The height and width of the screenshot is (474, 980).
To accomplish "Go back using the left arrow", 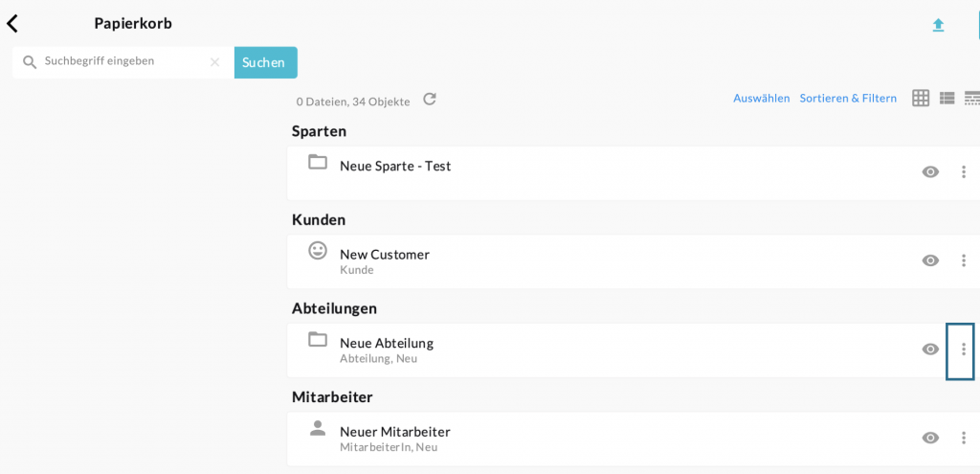I will [x=12, y=24].
